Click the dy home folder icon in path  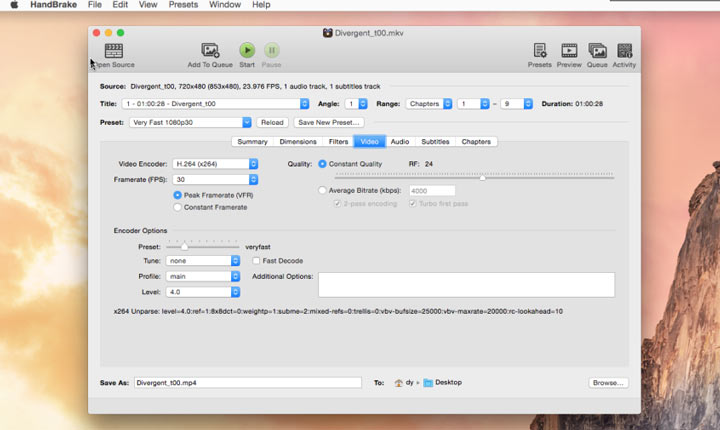coord(399,383)
